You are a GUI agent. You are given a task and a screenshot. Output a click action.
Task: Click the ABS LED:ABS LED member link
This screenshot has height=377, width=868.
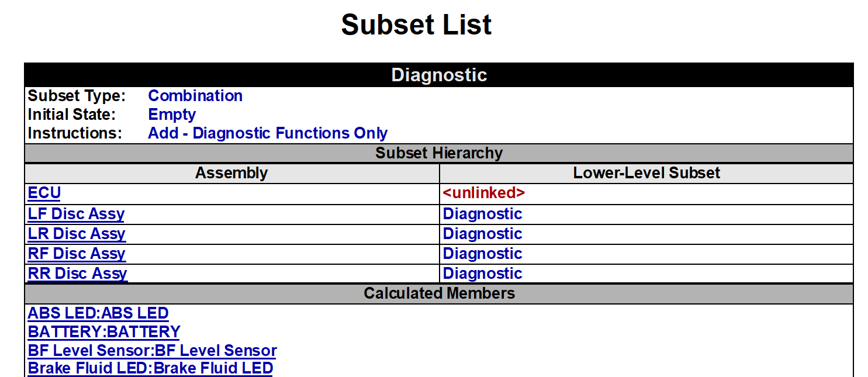(x=98, y=313)
